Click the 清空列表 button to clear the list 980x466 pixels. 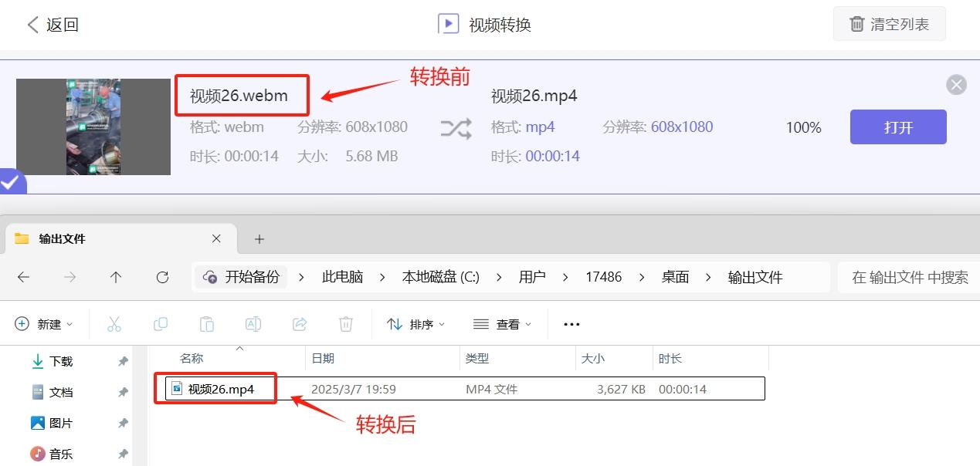coord(889,24)
